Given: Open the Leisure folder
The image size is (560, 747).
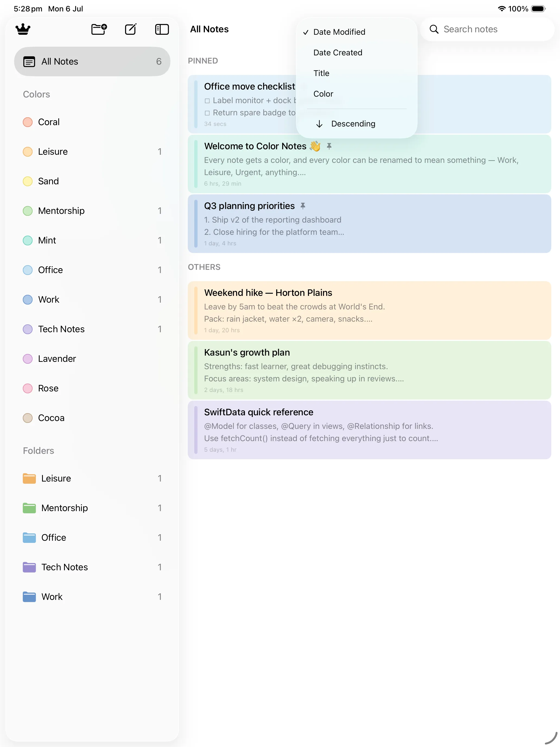Looking at the screenshot, I should point(92,479).
